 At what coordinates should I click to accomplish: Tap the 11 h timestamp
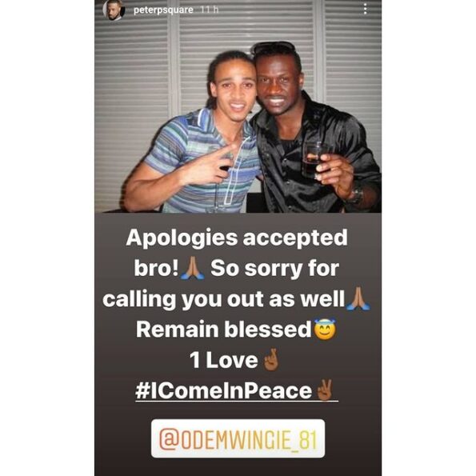(210, 10)
